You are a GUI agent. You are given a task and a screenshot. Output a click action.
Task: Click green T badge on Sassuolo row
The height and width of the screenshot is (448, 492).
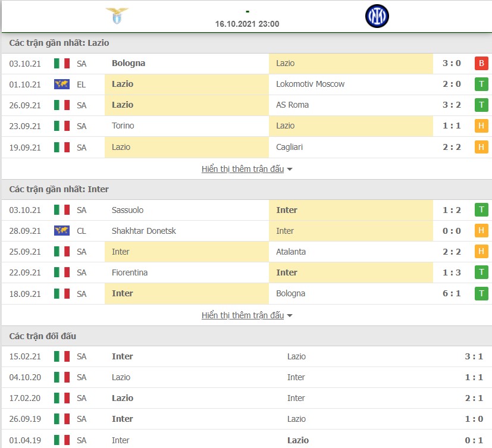point(481,210)
